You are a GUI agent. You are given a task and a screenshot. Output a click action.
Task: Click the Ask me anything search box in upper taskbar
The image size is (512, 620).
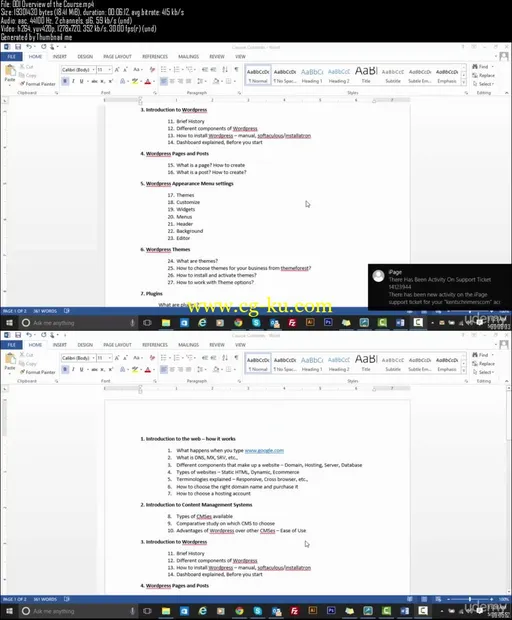pyautogui.click(x=77, y=323)
